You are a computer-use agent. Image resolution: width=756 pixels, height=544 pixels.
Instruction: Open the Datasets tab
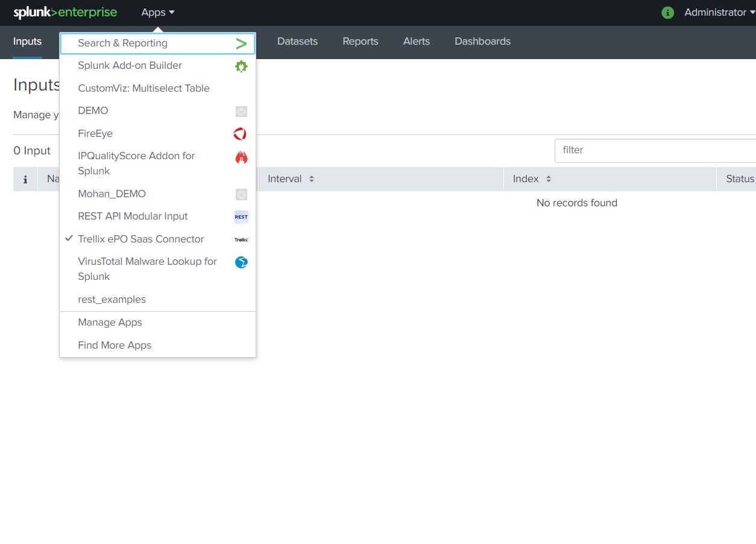point(297,42)
